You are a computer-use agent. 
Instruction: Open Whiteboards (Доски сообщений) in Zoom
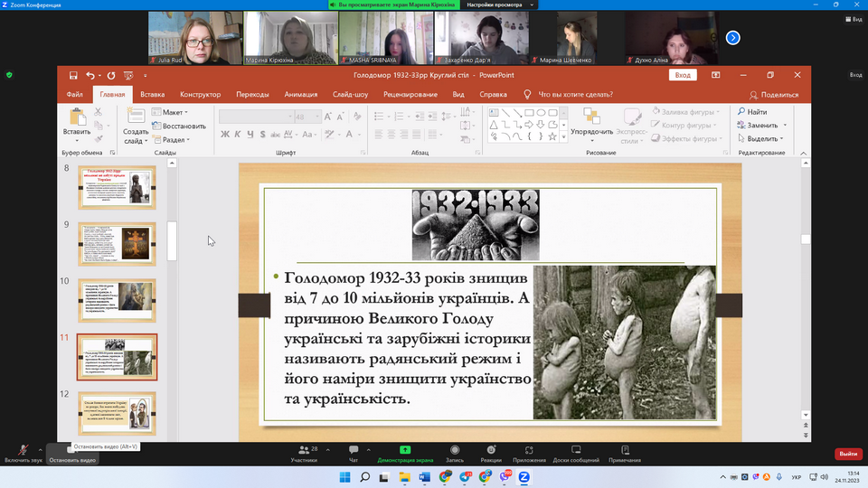(x=576, y=451)
